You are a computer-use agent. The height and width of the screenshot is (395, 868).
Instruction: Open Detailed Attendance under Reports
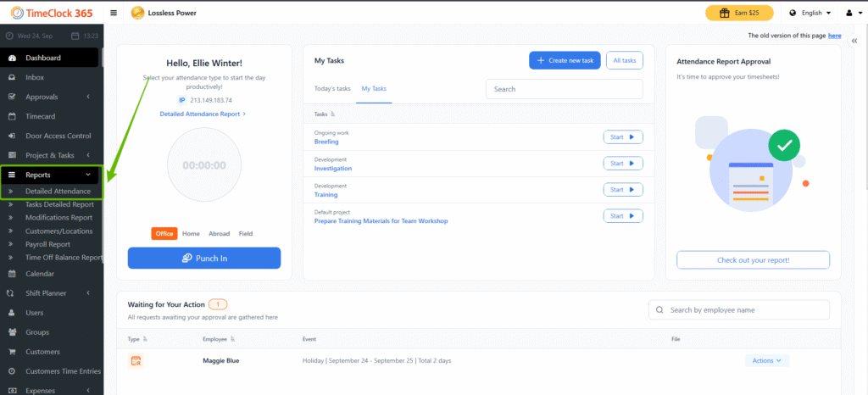[58, 192]
